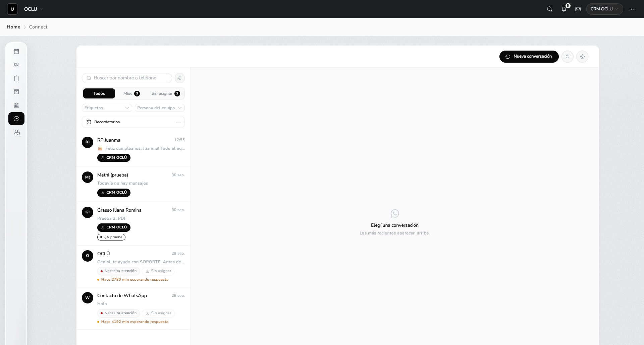
Task: Click 'Hace 2780 min esperando respuesta' text
Action: (135, 280)
